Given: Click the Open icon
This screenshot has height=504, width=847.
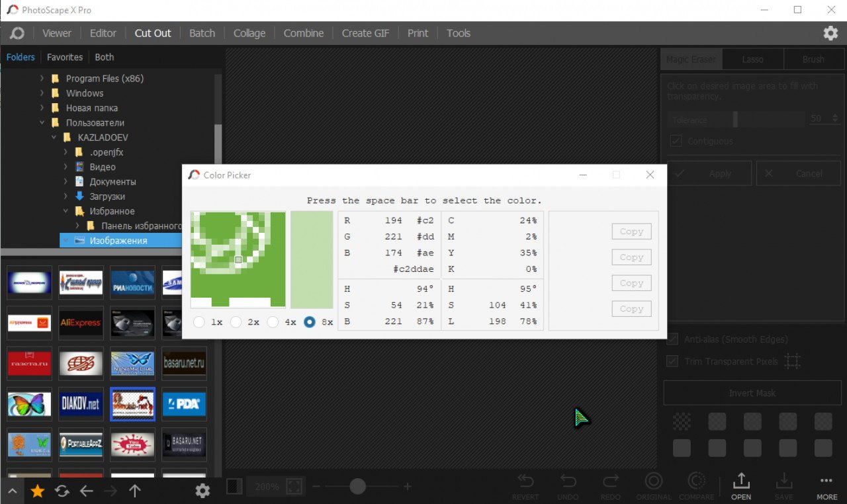Looking at the screenshot, I should tap(741, 486).
